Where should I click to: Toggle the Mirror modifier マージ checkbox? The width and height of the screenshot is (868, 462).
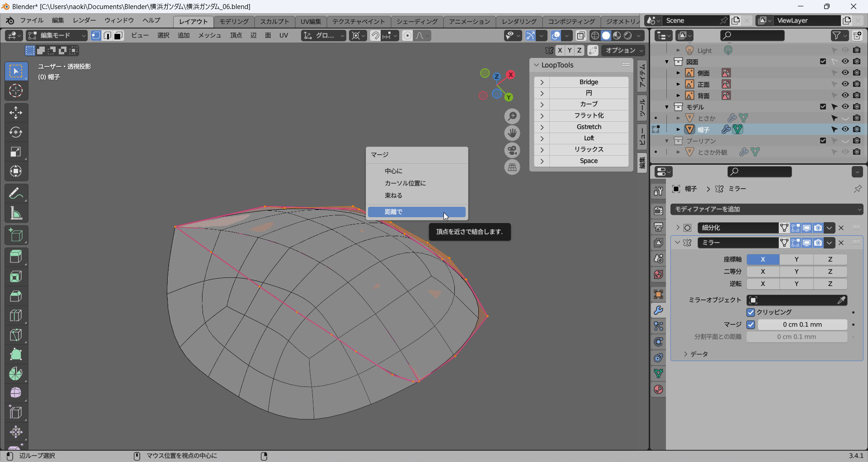[x=750, y=324]
